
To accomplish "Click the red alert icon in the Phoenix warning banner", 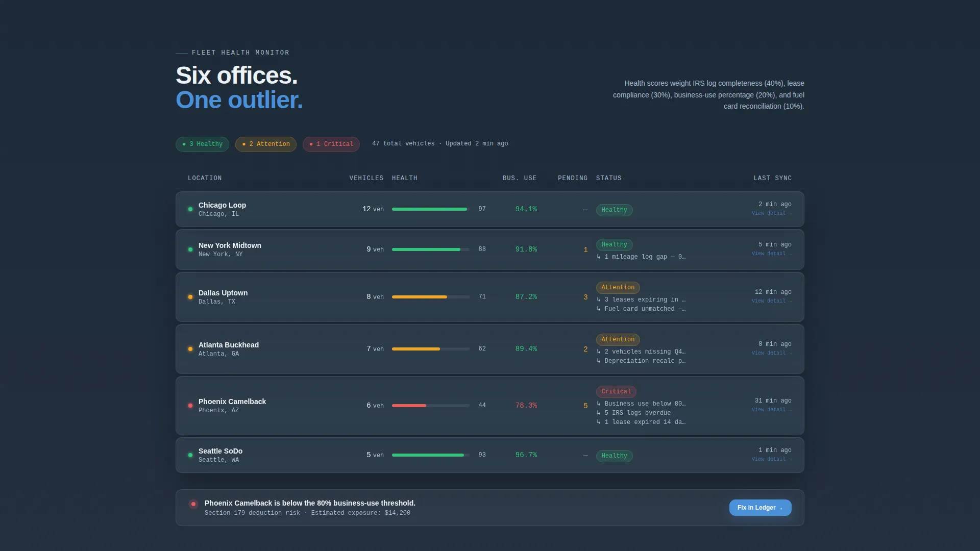I will click(x=193, y=504).
